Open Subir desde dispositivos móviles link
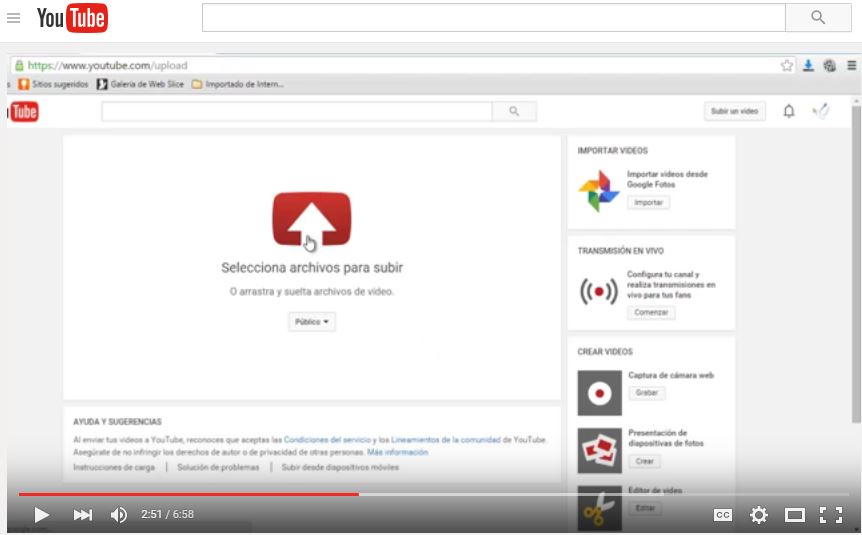Image resolution: width=862 pixels, height=535 pixels. point(340,467)
